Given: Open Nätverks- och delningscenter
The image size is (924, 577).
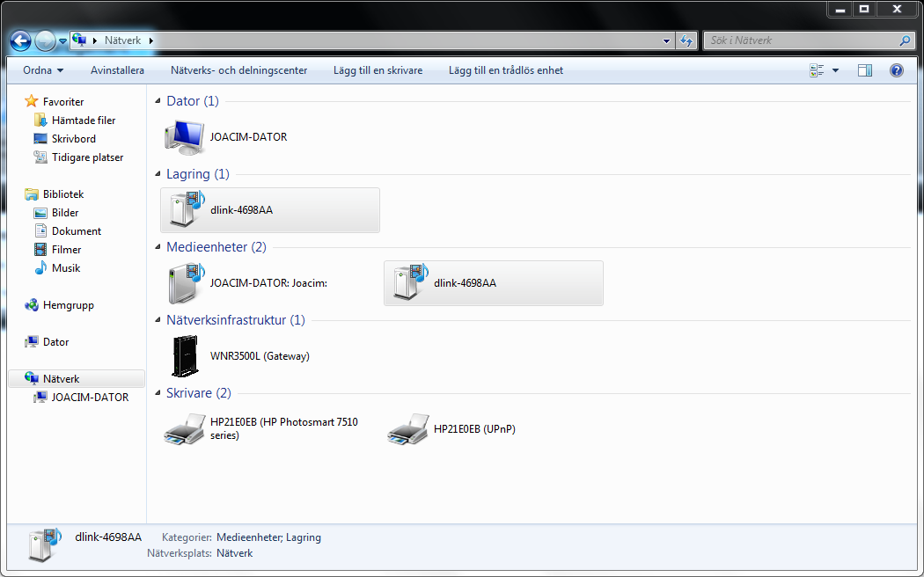Looking at the screenshot, I should pyautogui.click(x=238, y=70).
